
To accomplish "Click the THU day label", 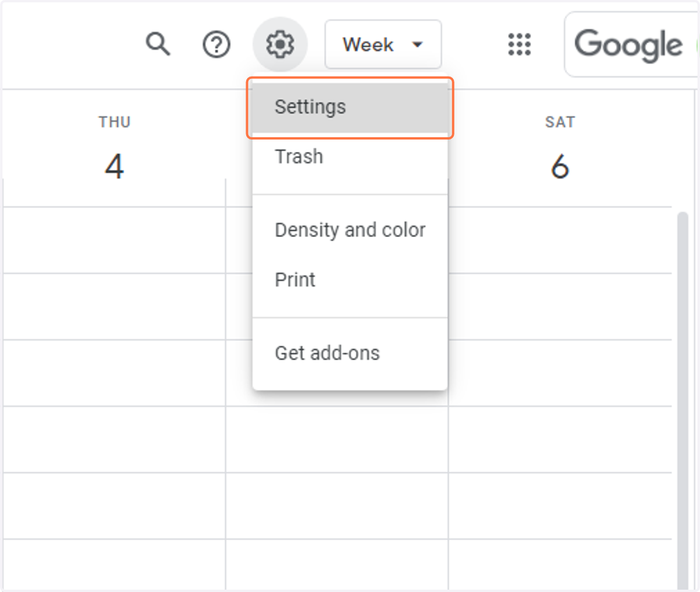I will (114, 122).
